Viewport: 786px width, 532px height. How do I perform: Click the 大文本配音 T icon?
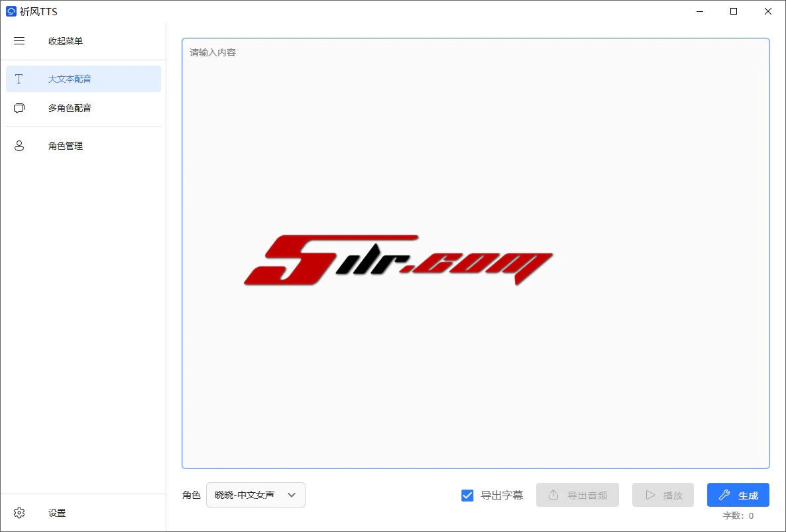(x=19, y=79)
